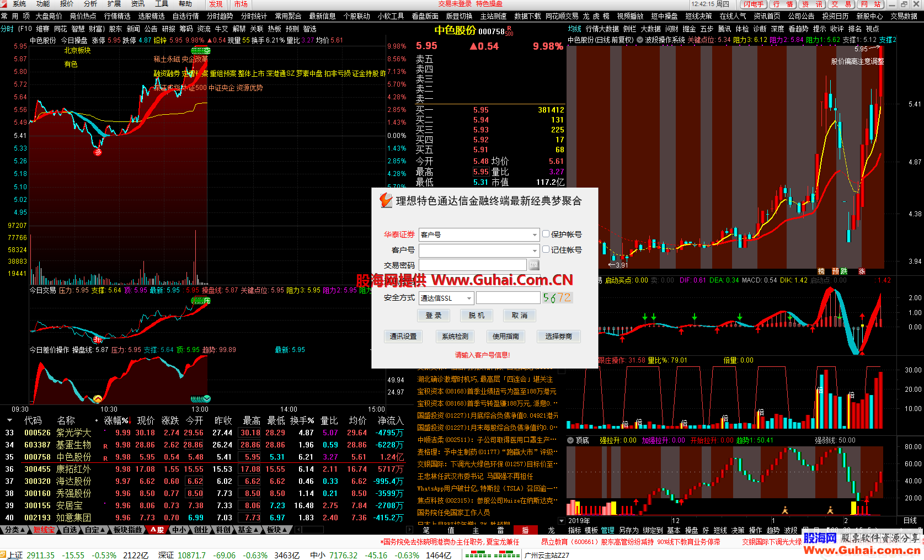Click the captcha image showing 5672

557,298
